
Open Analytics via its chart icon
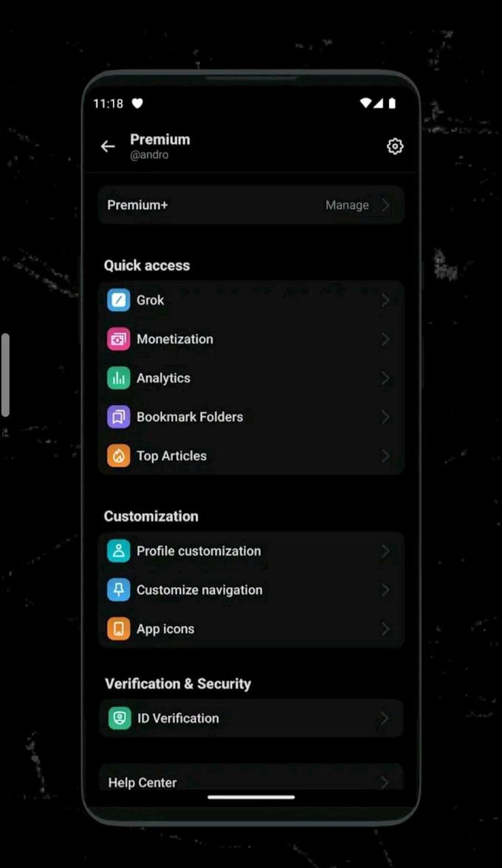[x=120, y=377]
